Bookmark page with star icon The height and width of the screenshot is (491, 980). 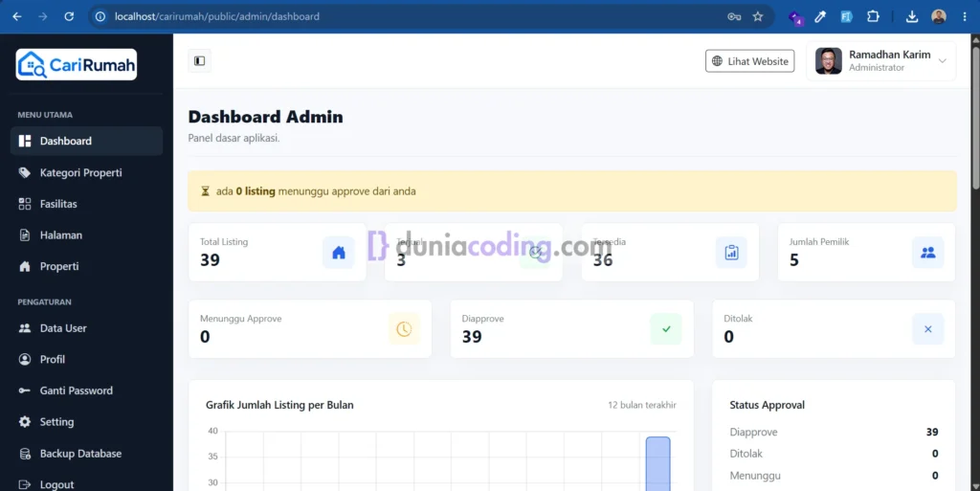pyautogui.click(x=758, y=17)
